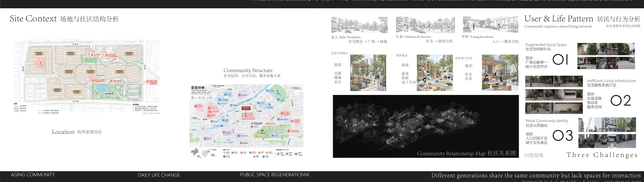Open the children playground rendering
644x182 pixels.
[x=435, y=73]
